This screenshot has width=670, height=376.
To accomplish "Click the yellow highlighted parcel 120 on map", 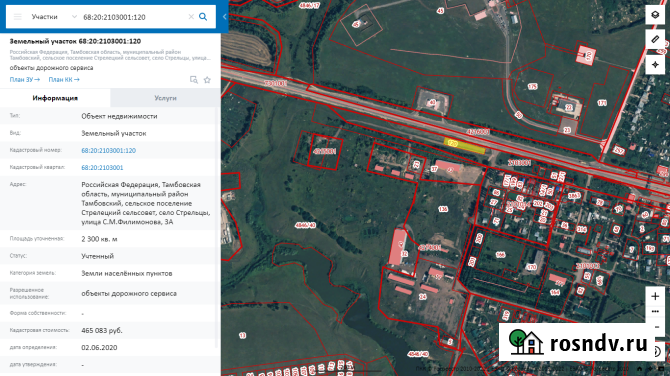I will pos(464,146).
